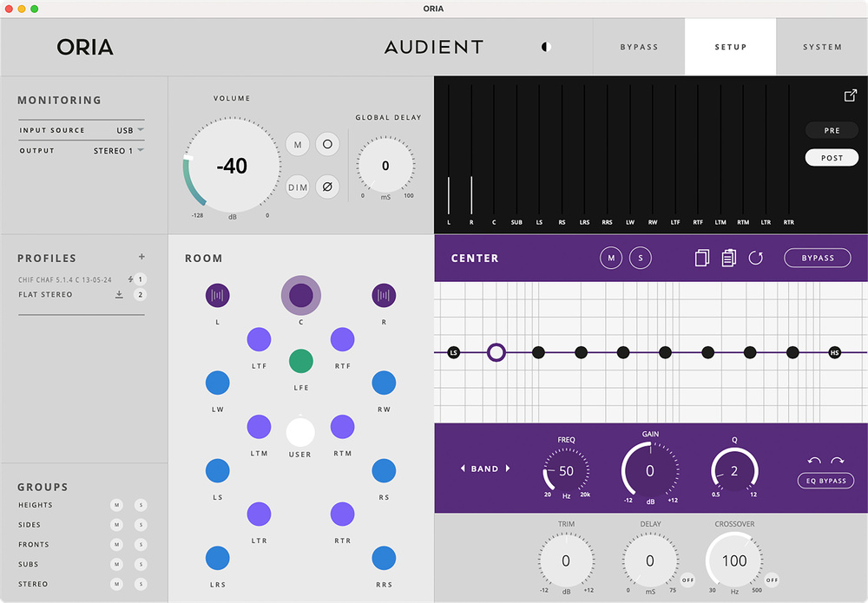Image resolution: width=868 pixels, height=603 pixels.
Task: Open the Input Source USB dropdown
Action: (x=130, y=130)
